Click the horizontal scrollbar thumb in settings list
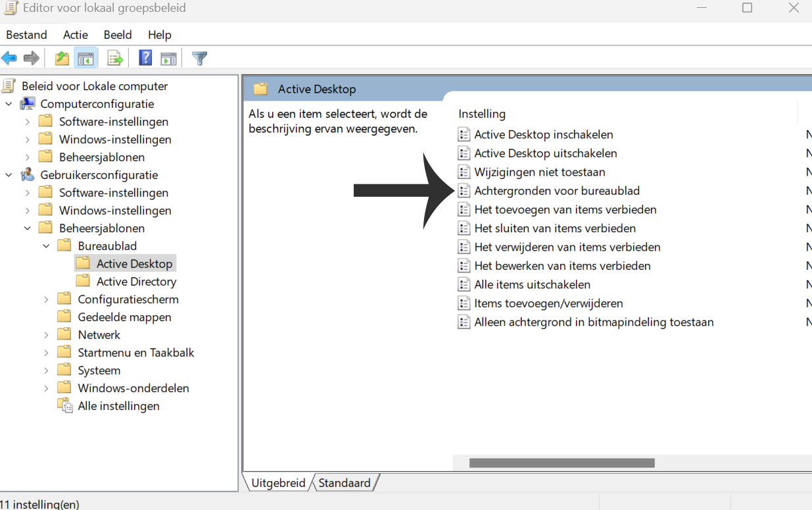 pos(561,463)
